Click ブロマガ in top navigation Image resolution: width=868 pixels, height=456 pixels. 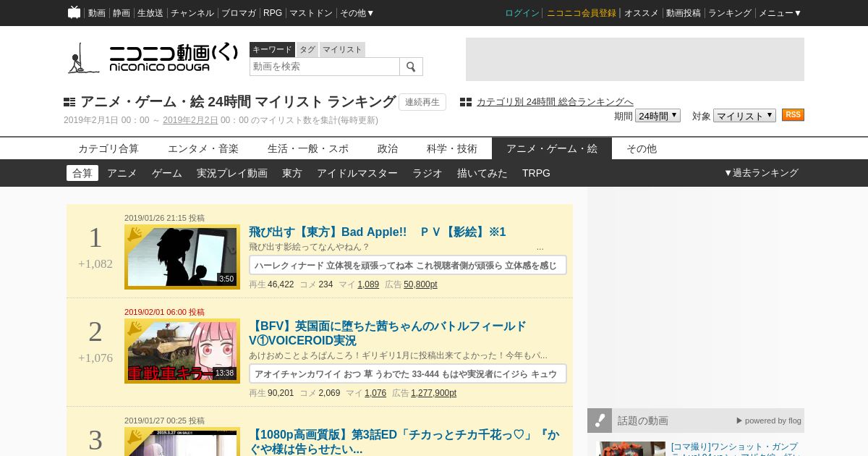coord(239,13)
